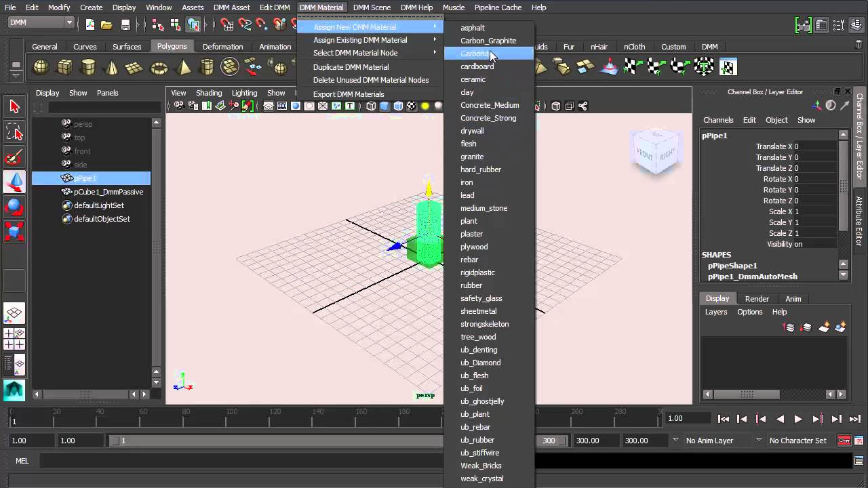Expand Select DMM Material Node submenu

point(370,53)
